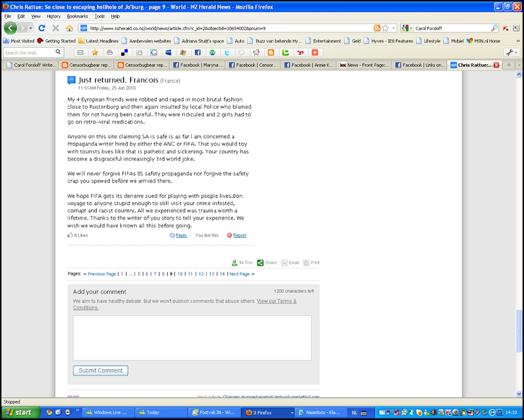524x420 pixels.
Task: Open the Postvak IN taskbar item
Action: tap(214, 413)
